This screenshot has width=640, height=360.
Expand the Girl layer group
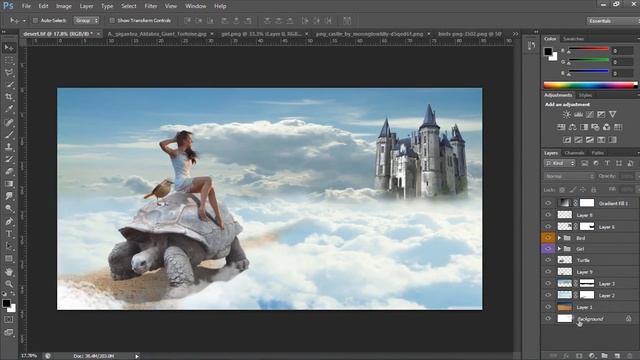(x=560, y=249)
